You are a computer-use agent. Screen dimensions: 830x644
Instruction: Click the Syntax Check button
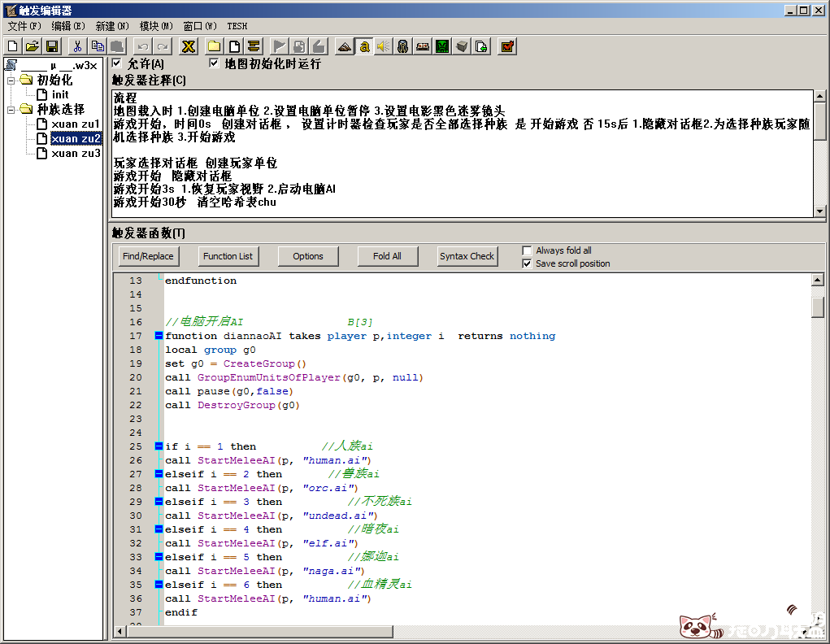click(x=467, y=256)
